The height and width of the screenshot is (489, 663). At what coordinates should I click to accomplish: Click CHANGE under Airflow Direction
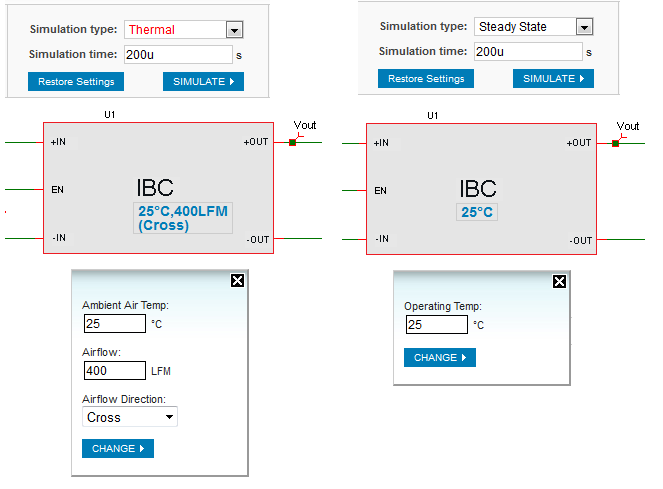[x=117, y=449]
